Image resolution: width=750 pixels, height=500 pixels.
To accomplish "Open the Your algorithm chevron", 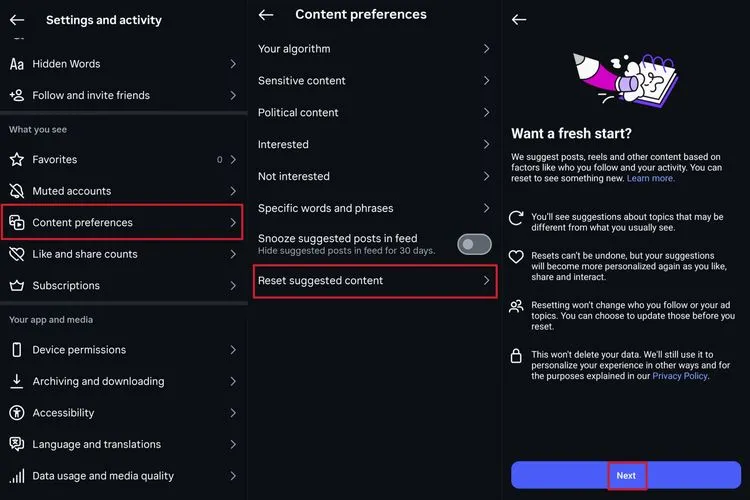I will tap(486, 49).
